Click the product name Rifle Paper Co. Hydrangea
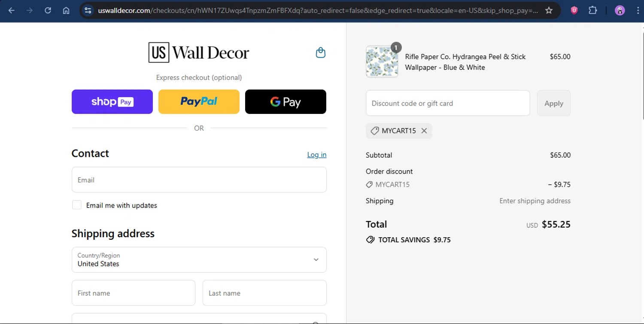This screenshot has height=324, width=644. pos(465,62)
